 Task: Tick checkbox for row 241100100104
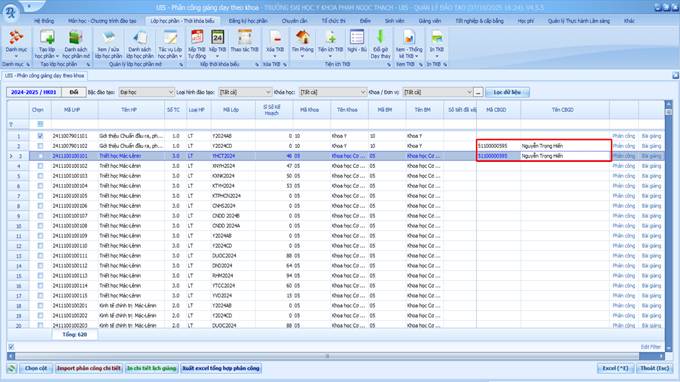tap(40, 186)
